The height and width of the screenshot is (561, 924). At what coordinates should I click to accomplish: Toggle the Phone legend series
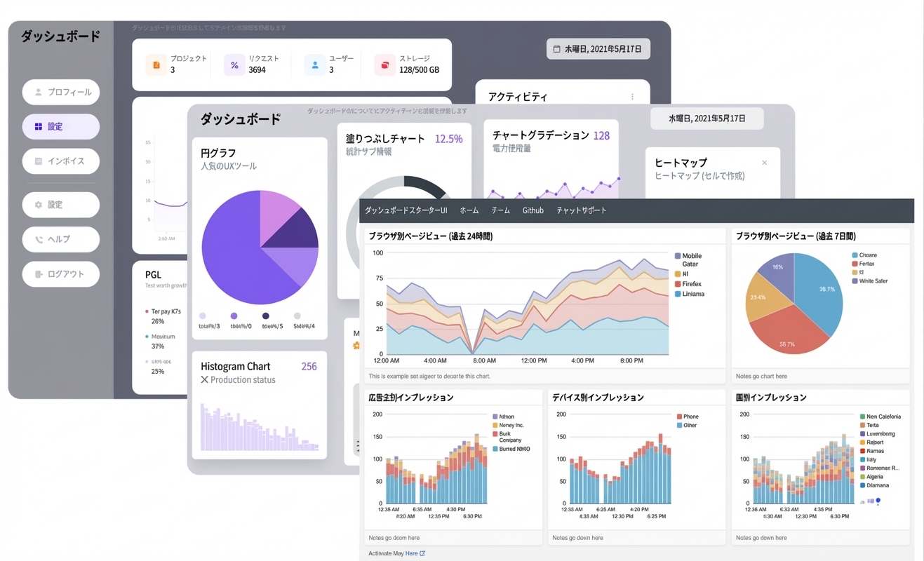687,417
